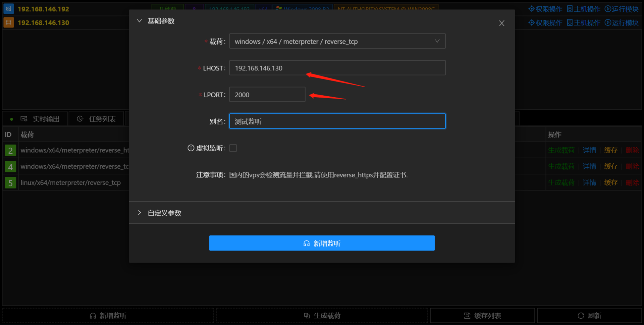644x325 pixels.
Task: Select the orange host icon beside 192.168.146.130
Action: point(8,22)
